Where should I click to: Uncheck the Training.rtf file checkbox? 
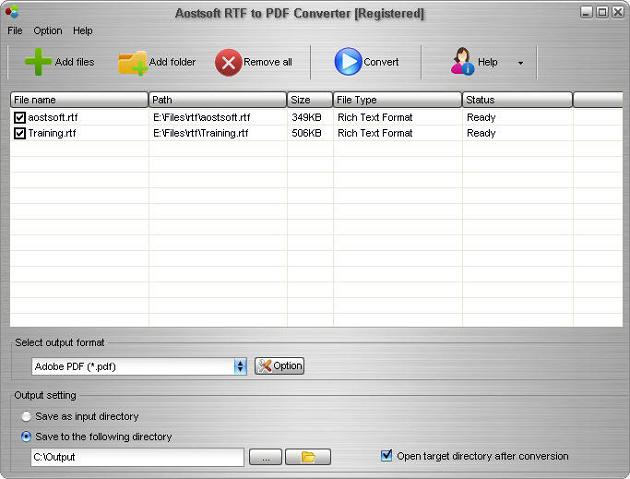[20, 133]
